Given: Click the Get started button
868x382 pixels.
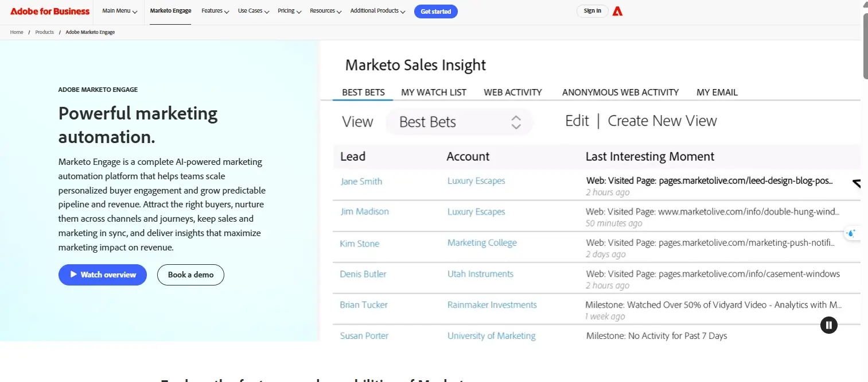Looking at the screenshot, I should pos(435,11).
